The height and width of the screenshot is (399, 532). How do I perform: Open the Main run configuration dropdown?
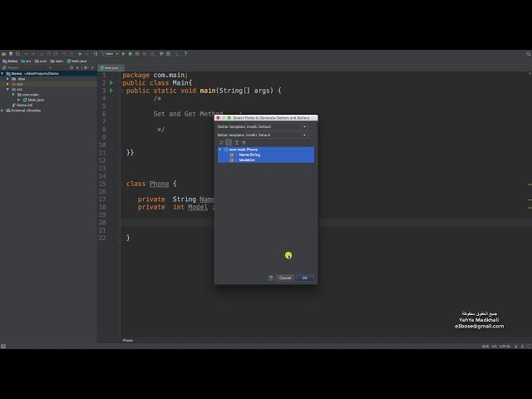[x=110, y=53]
